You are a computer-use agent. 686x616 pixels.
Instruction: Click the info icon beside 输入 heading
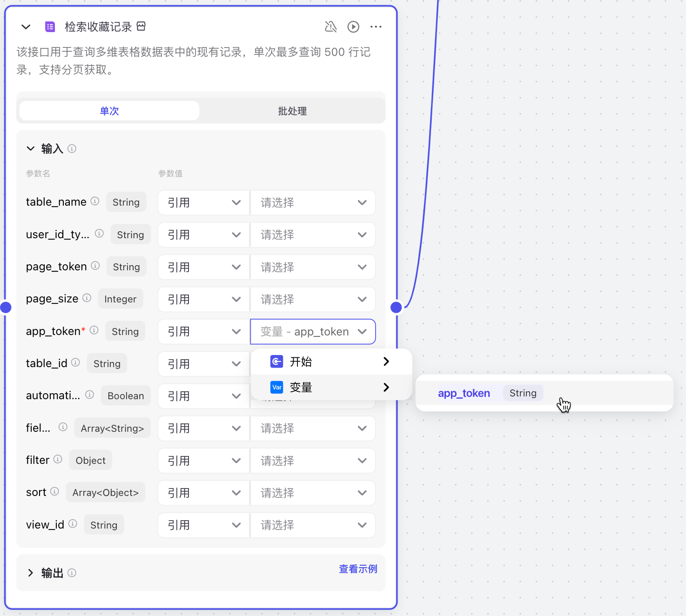click(x=72, y=148)
